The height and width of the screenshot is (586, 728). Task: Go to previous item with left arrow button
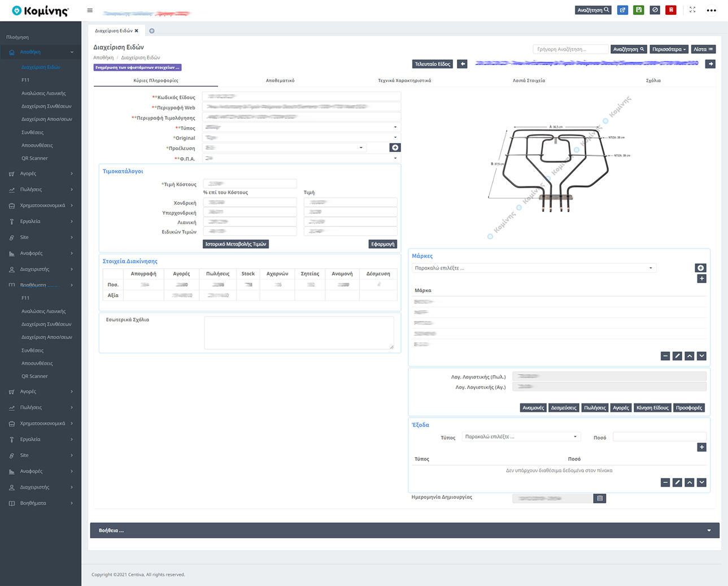[462, 64]
